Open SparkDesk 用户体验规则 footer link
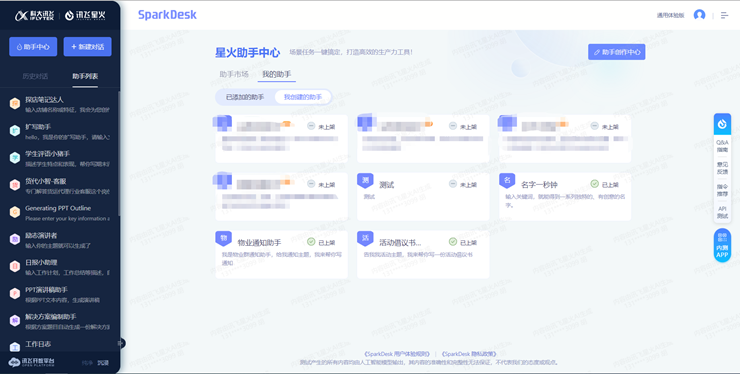740x374 pixels. 397,354
